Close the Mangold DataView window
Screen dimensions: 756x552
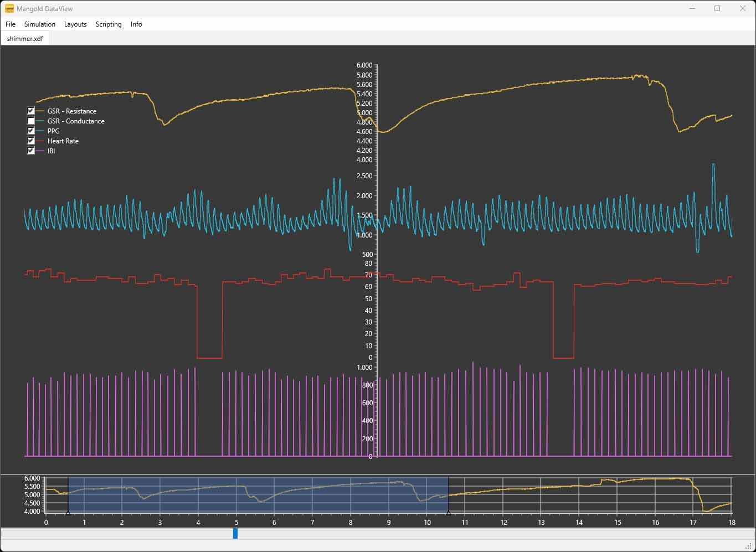point(743,8)
